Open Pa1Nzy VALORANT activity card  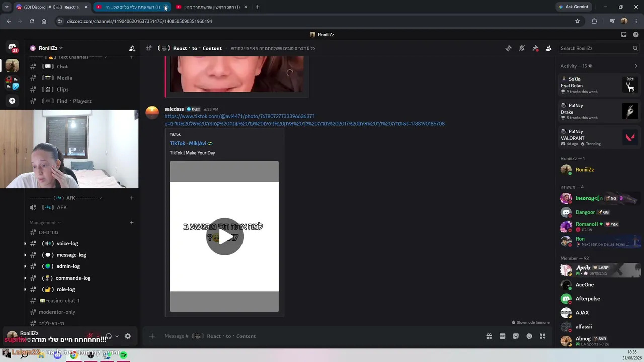[600, 137]
